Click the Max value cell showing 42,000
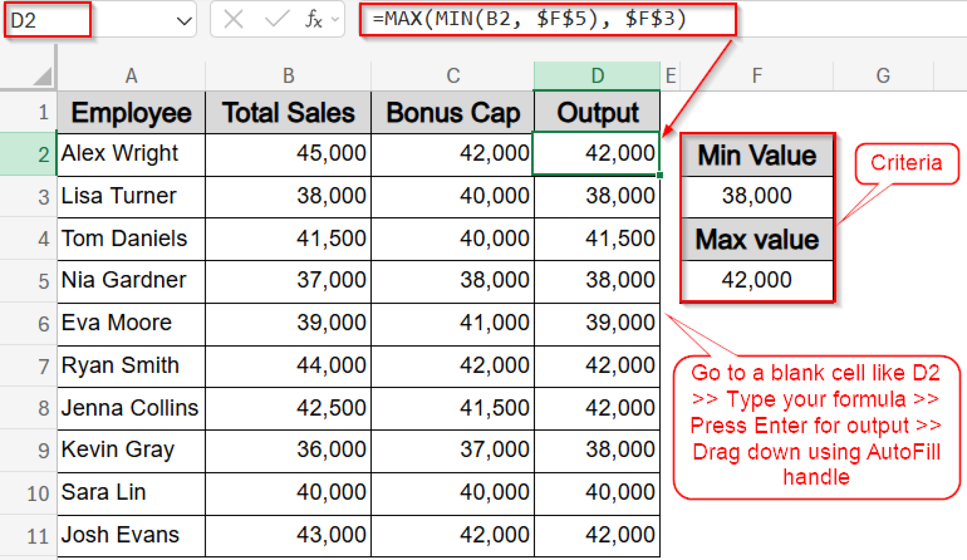The height and width of the screenshot is (560, 967). tap(757, 280)
